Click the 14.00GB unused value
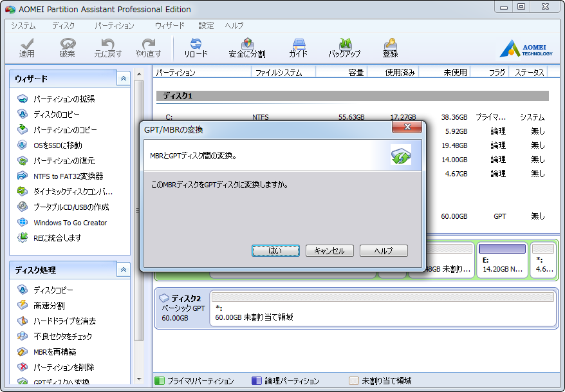 pyautogui.click(x=454, y=159)
